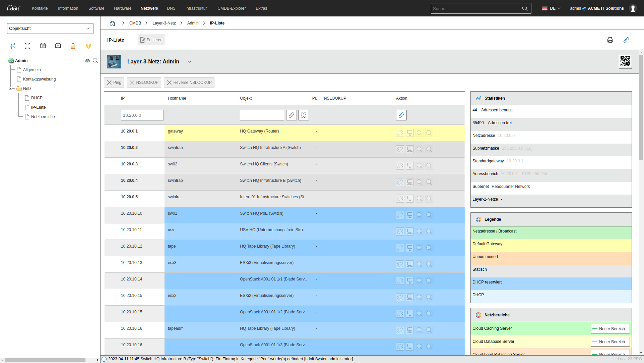644x363 pixels.
Task: Click the QR code icon for the object
Action: (x=625, y=61)
